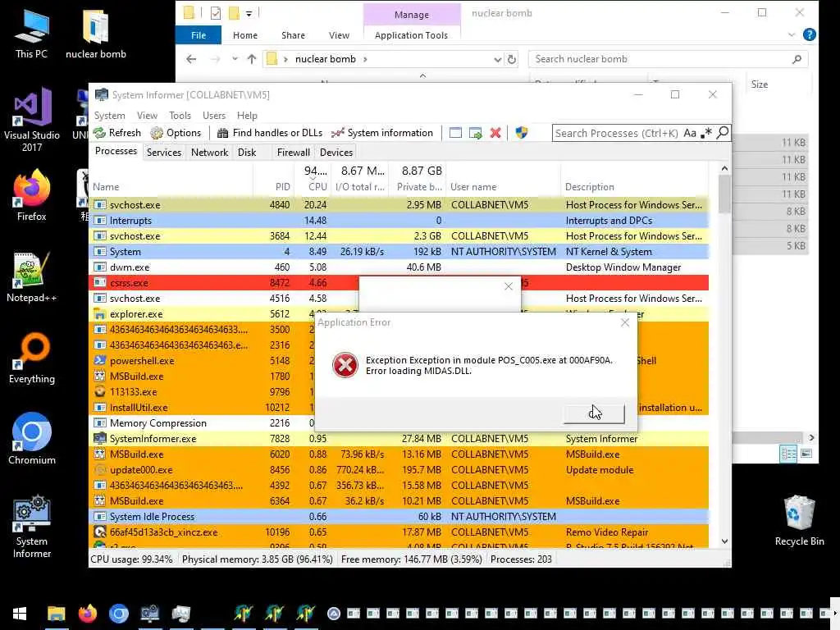The image size is (840, 630).
Task: Open the Tools menu
Action: (x=180, y=116)
